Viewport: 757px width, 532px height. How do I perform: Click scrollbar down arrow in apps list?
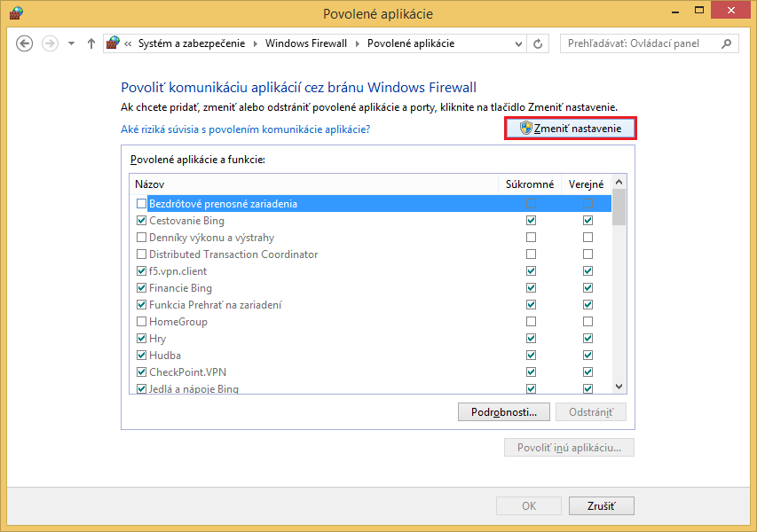point(619,387)
